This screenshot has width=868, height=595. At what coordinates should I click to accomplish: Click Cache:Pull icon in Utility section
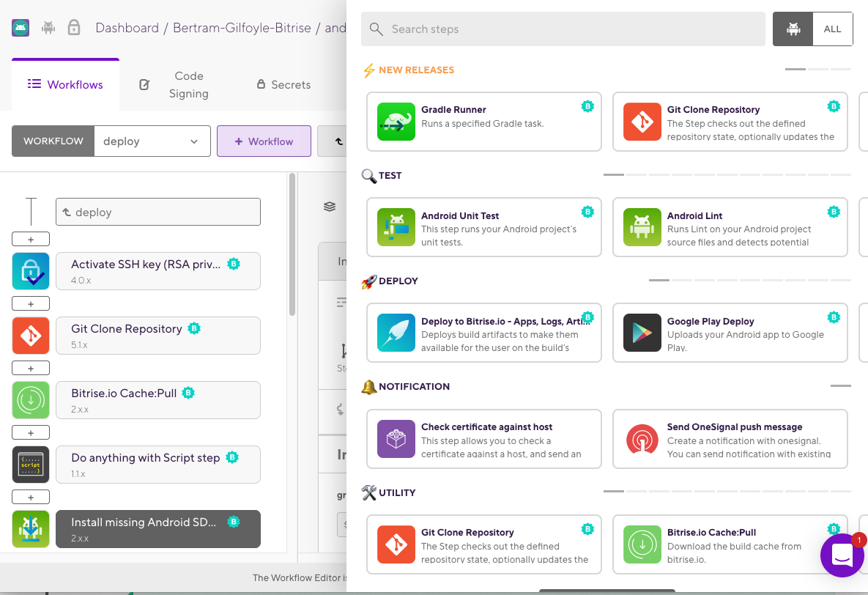tap(642, 544)
